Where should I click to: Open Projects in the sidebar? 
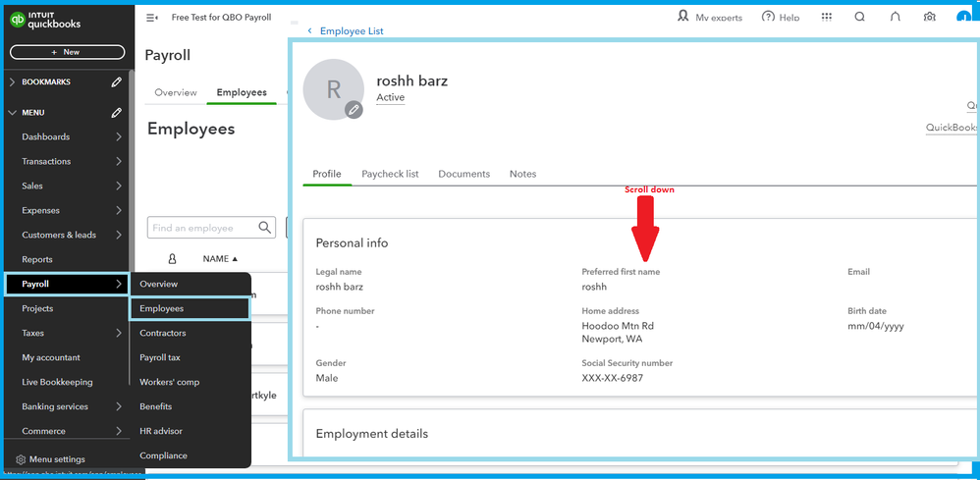pyautogui.click(x=37, y=309)
